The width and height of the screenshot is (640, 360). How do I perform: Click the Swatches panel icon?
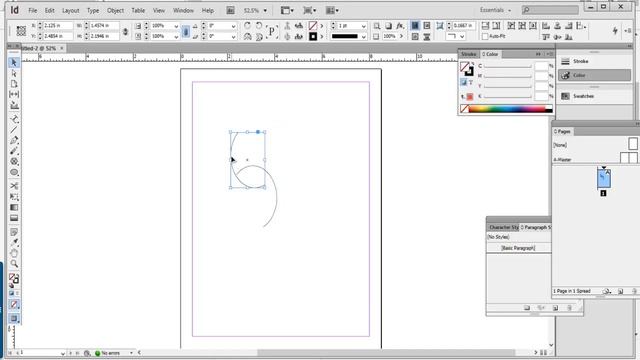click(x=565, y=96)
